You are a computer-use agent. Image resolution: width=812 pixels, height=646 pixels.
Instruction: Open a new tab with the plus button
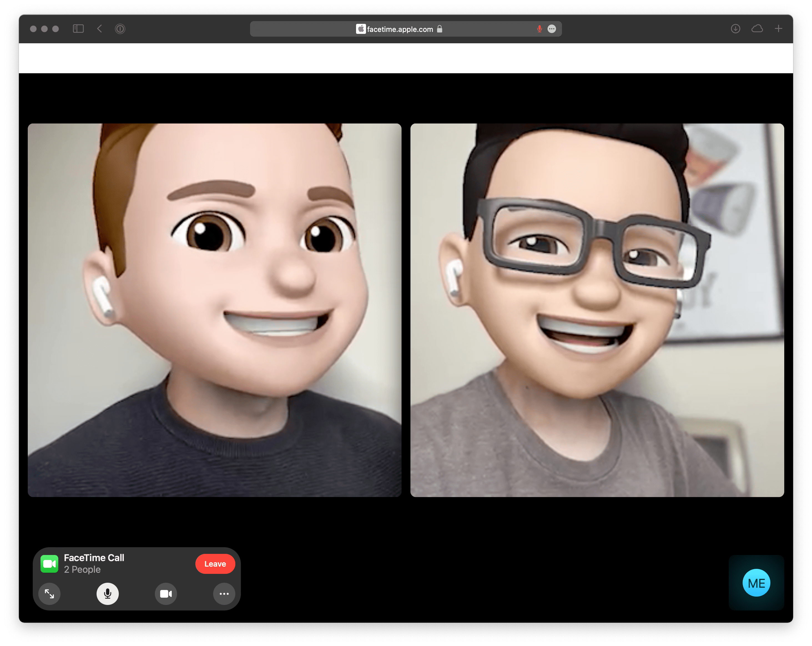779,29
